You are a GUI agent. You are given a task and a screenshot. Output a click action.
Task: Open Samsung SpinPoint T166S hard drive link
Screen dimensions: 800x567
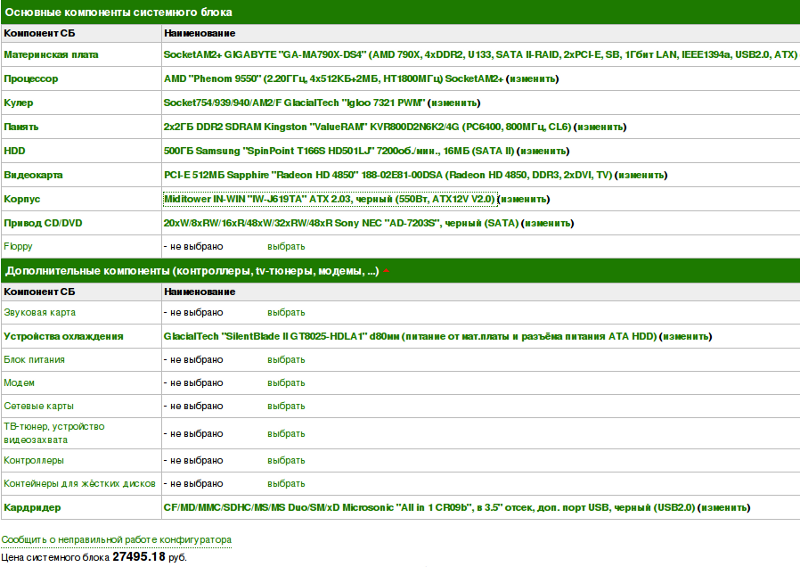pyautogui.click(x=339, y=151)
